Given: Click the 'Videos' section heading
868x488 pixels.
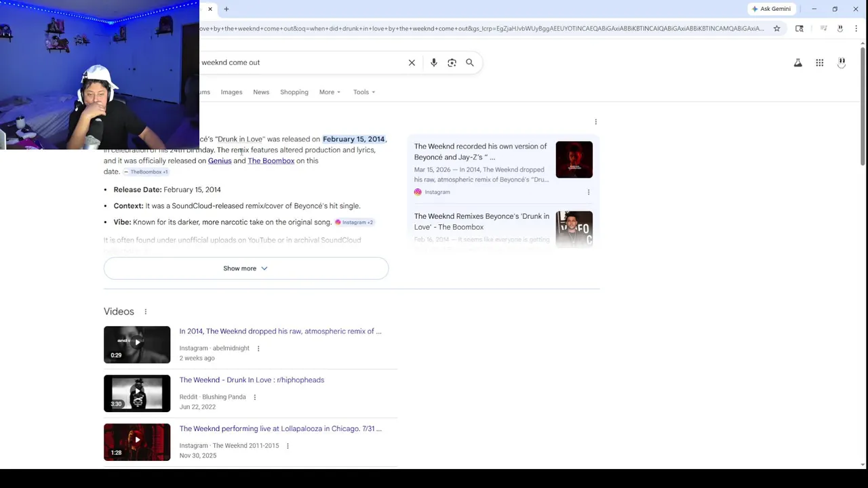Looking at the screenshot, I should click(119, 312).
